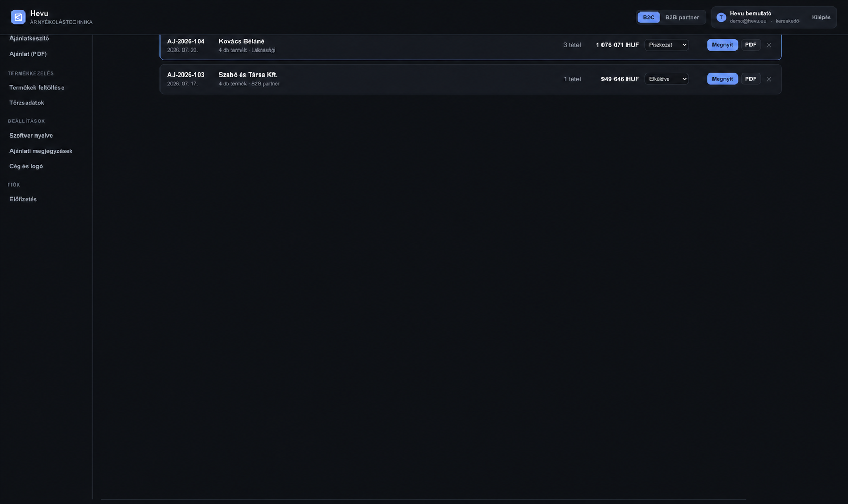
Task: Click Kilépés to log out
Action: pos(821,17)
